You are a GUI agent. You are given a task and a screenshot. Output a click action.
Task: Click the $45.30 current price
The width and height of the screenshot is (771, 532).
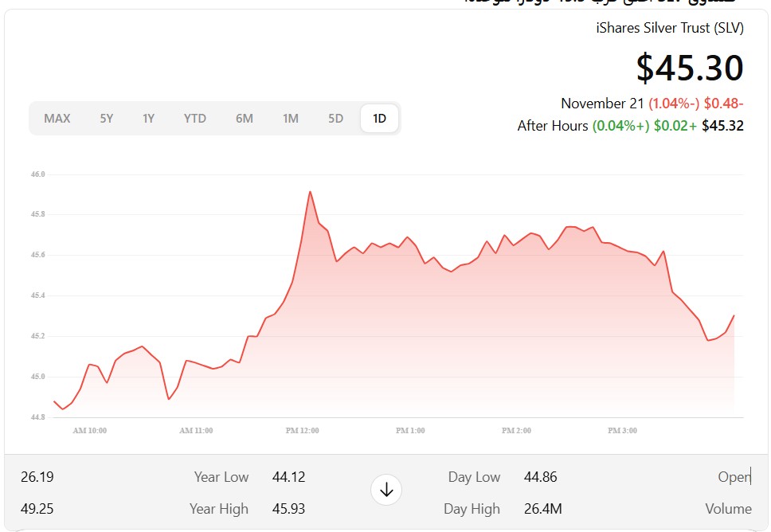tap(690, 68)
